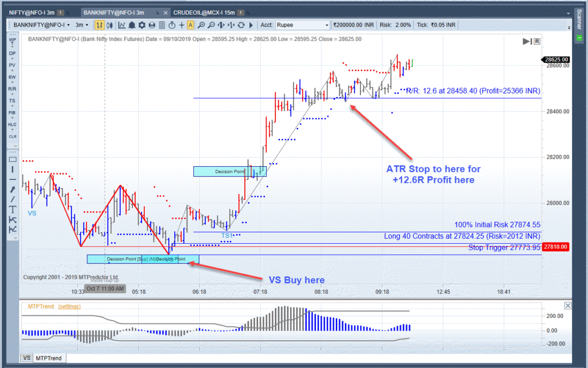Expand dropdown arrow under DP tool

tap(13, 58)
